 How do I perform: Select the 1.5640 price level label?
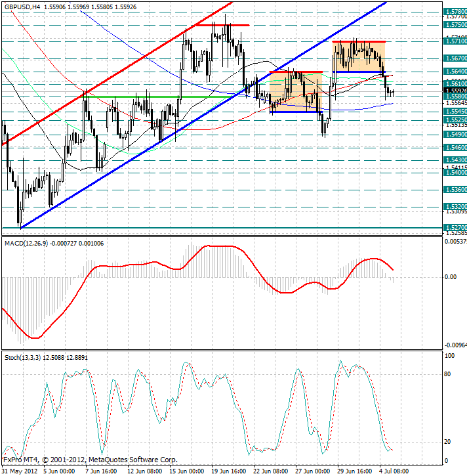coord(455,72)
